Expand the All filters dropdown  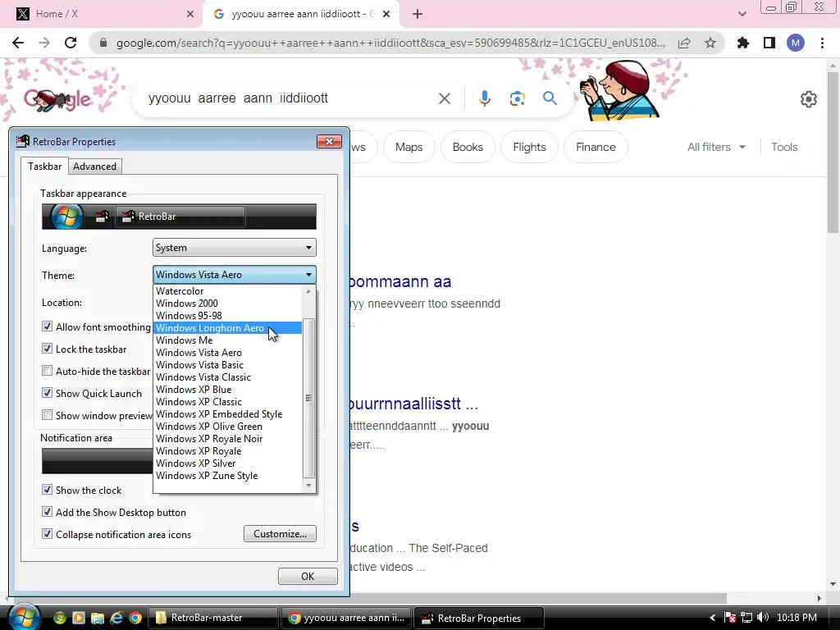[x=716, y=147]
